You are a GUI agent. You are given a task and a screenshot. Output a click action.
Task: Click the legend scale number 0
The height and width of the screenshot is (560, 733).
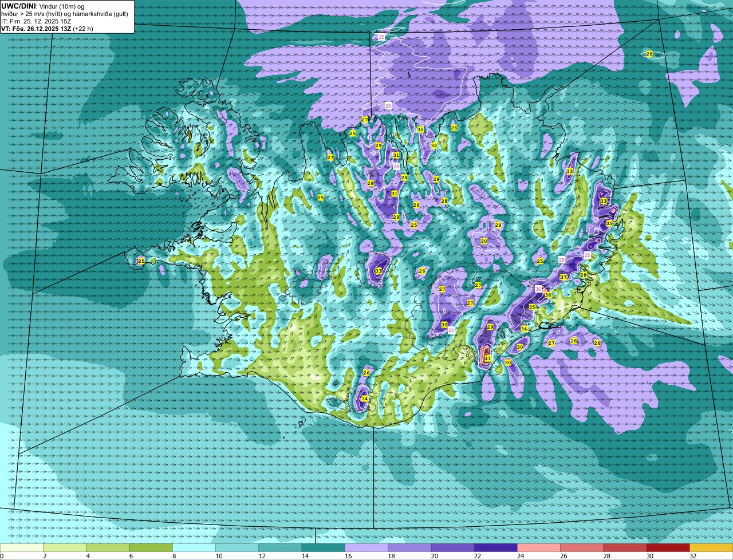pos(2,556)
